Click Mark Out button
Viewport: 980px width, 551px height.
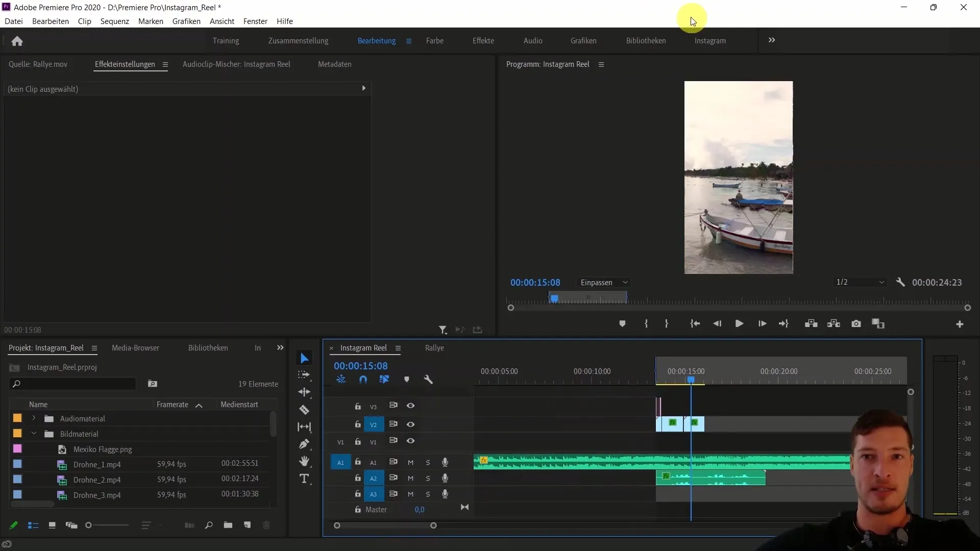point(667,323)
